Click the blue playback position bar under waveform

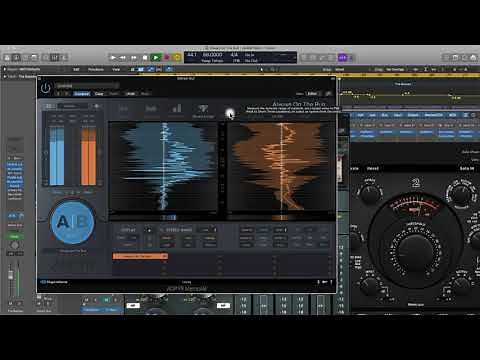click(169, 218)
